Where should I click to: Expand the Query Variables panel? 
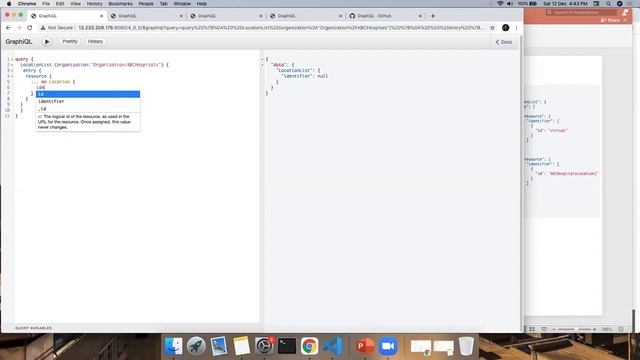(33, 328)
